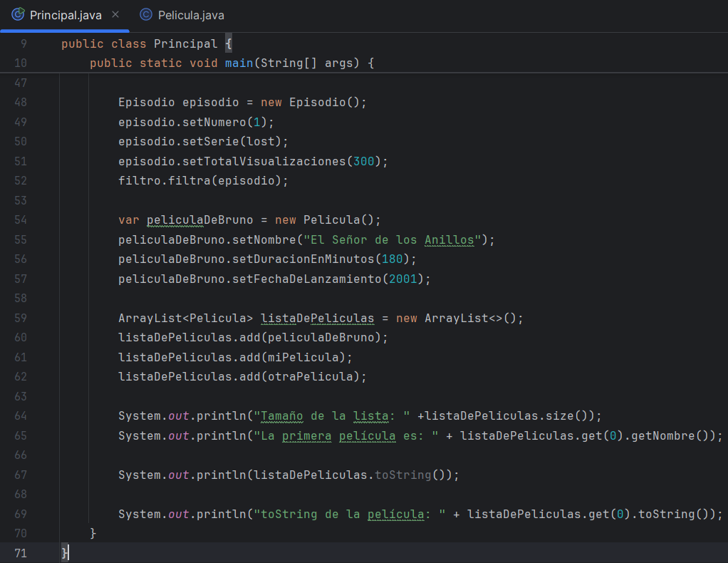Click otraPelicula argument on line 62

click(310, 377)
